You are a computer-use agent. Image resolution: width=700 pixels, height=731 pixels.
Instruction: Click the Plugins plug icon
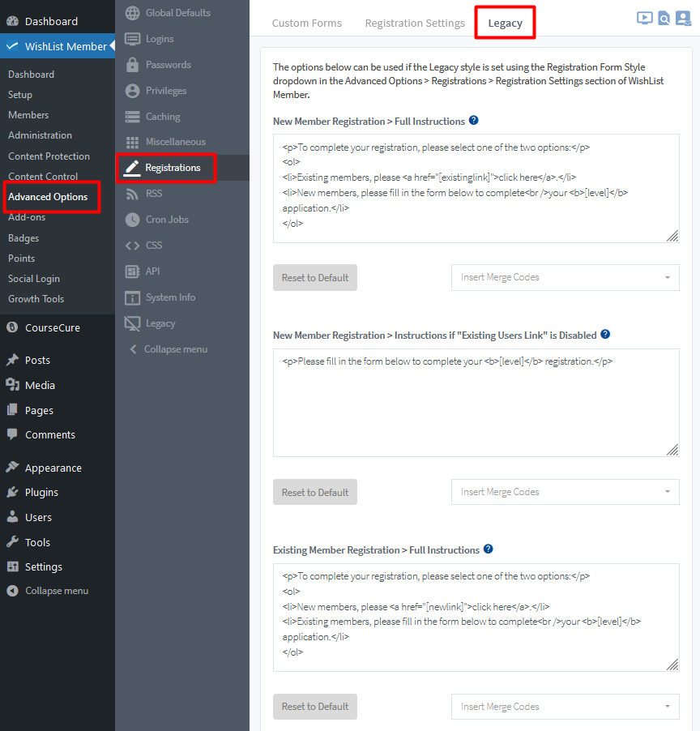tap(13, 492)
